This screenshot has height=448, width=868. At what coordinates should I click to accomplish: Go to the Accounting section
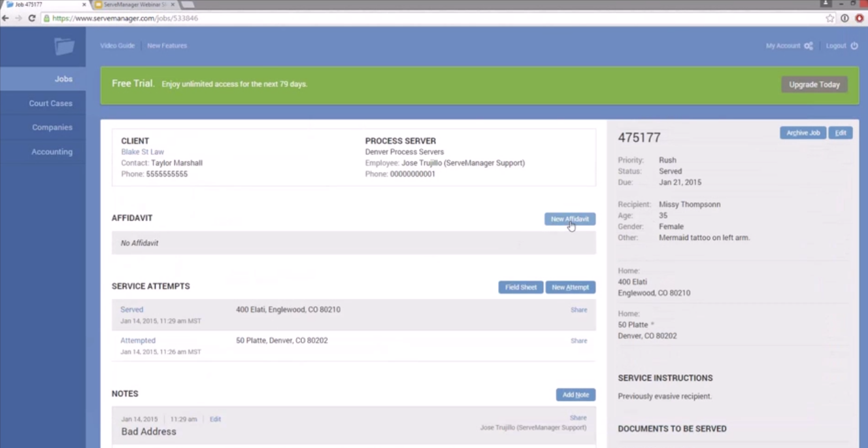(x=52, y=151)
